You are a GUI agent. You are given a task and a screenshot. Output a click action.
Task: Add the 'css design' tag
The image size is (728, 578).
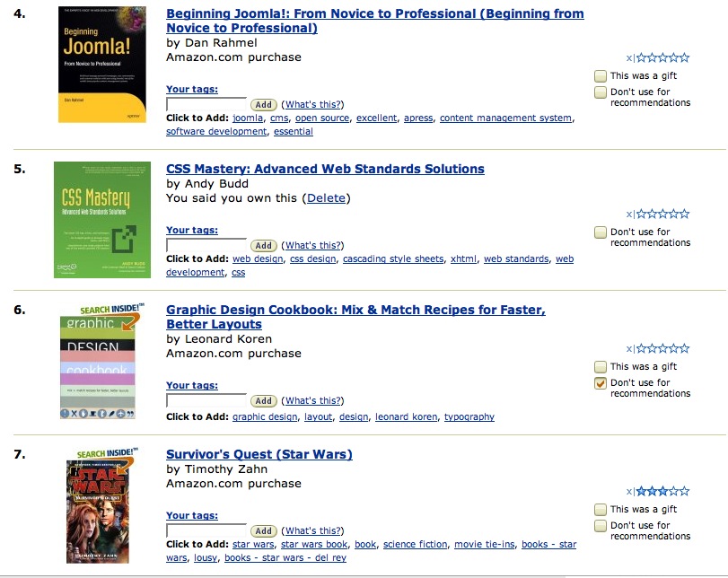(313, 258)
